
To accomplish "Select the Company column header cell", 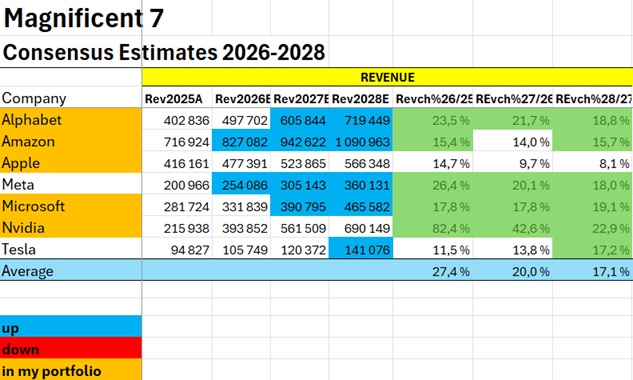I will [x=71, y=98].
